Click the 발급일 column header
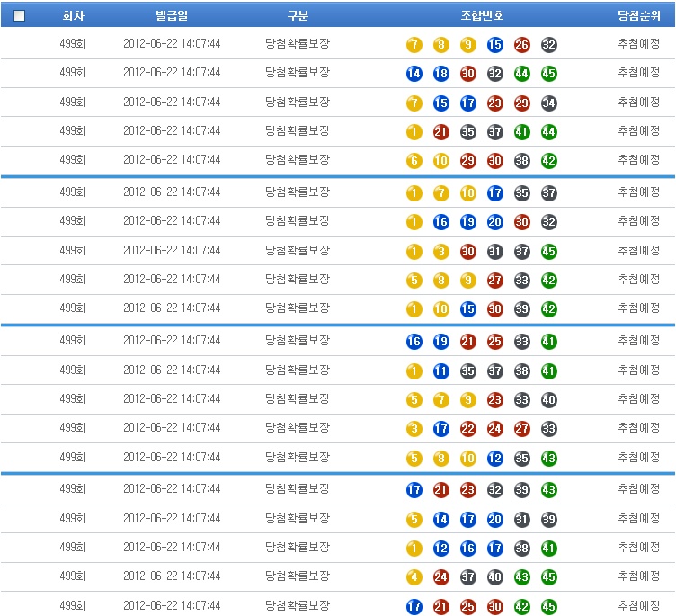This screenshot has height=616, width=676. [x=172, y=15]
